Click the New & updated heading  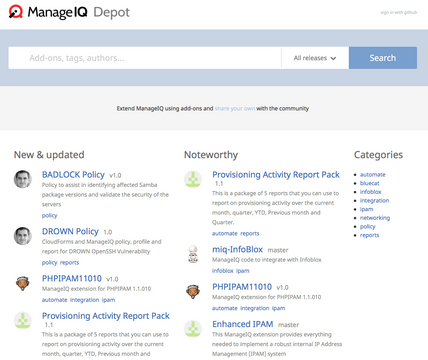pyautogui.click(x=49, y=155)
